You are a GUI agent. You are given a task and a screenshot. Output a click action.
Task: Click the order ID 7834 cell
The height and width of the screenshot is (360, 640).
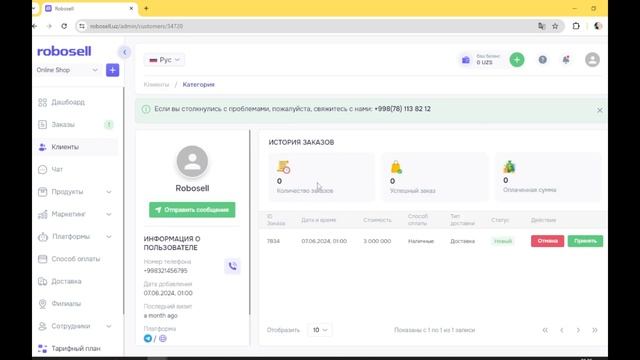(x=273, y=241)
